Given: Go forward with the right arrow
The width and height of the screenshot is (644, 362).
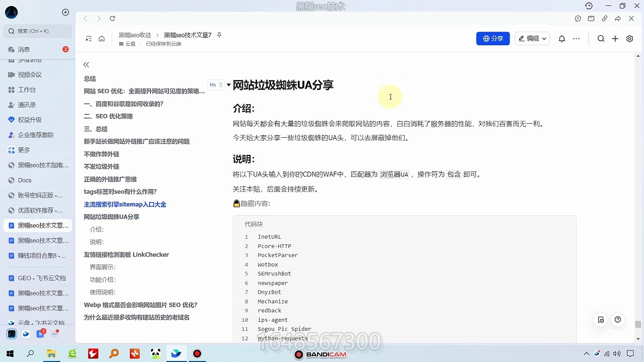Looking at the screenshot, I should click(x=99, y=19).
